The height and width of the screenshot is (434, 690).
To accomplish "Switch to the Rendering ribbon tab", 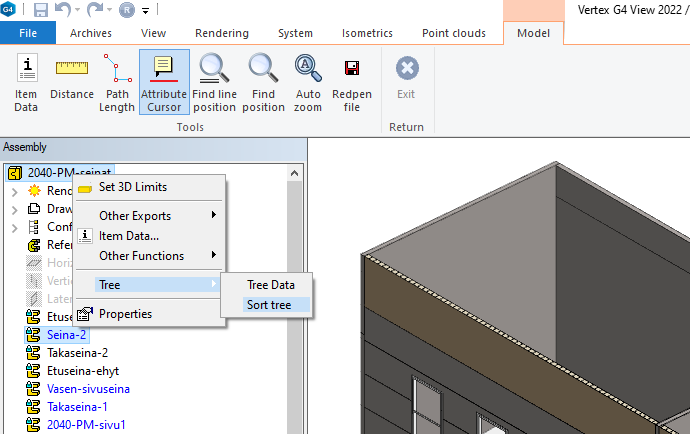I will point(221,33).
